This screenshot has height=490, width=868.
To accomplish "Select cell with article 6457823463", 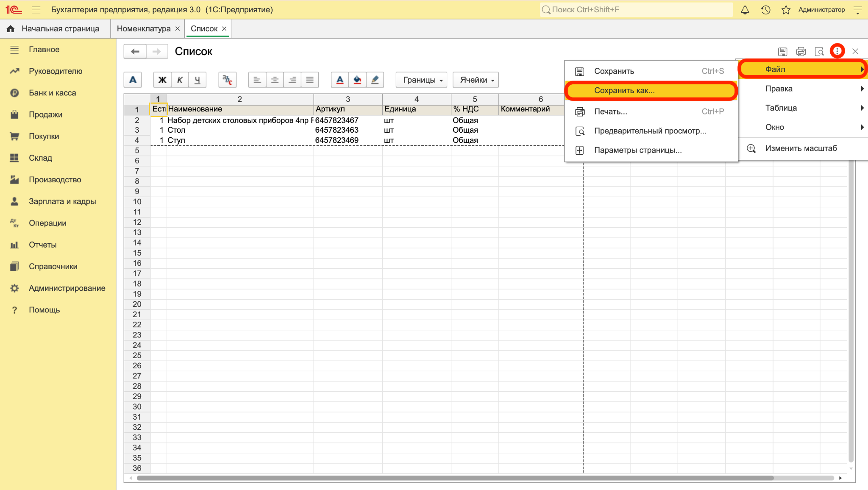I will coord(348,130).
